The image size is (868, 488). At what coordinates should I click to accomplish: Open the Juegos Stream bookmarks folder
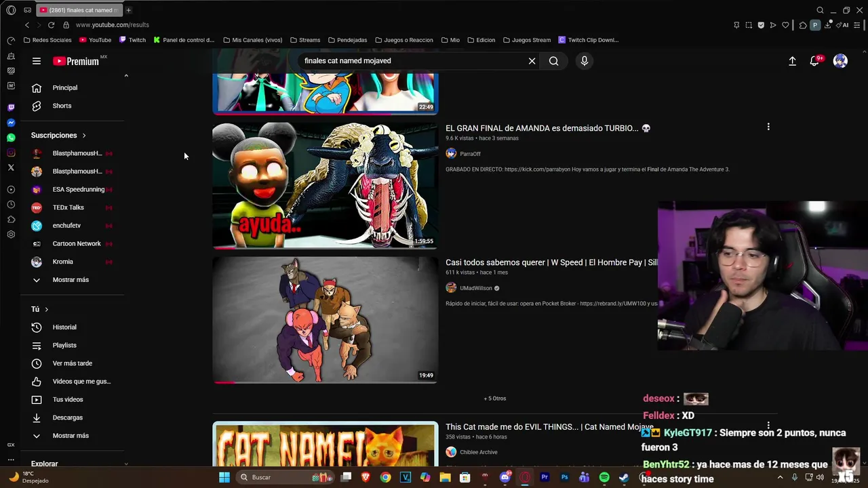pyautogui.click(x=527, y=40)
